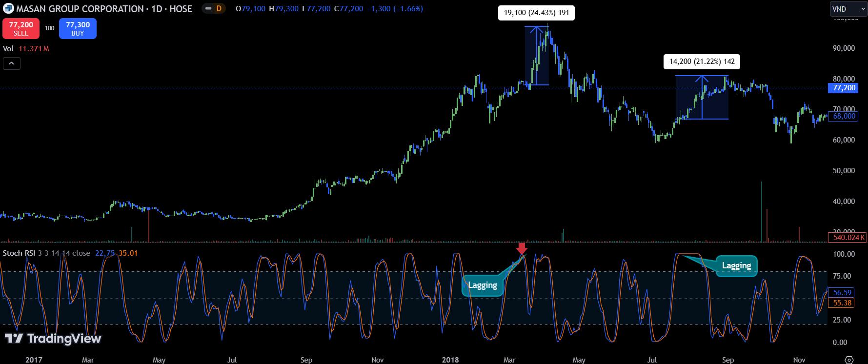
Task: Click the −1,300 (−1.66%) change value
Action: click(394, 9)
